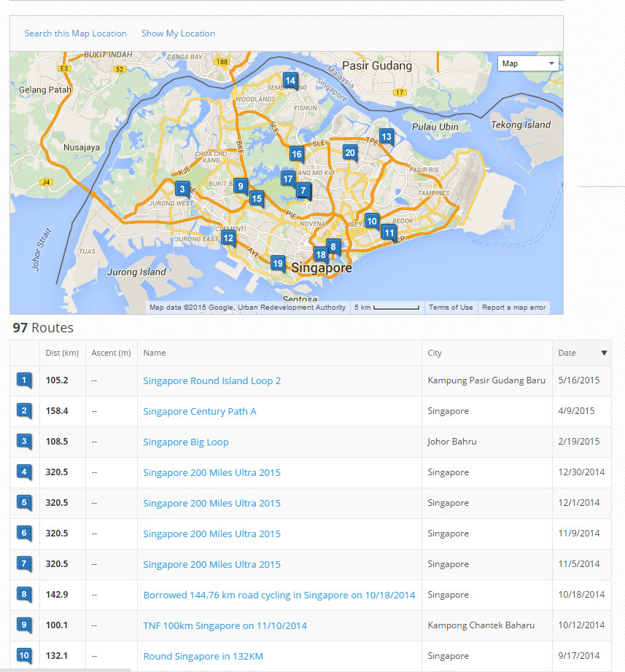The height and width of the screenshot is (672, 625).
Task: Sort by the Name column header
Action: (x=155, y=353)
